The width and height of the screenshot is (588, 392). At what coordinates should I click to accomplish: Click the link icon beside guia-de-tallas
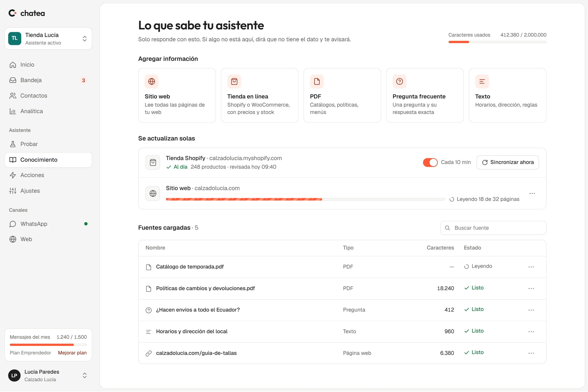click(148, 353)
